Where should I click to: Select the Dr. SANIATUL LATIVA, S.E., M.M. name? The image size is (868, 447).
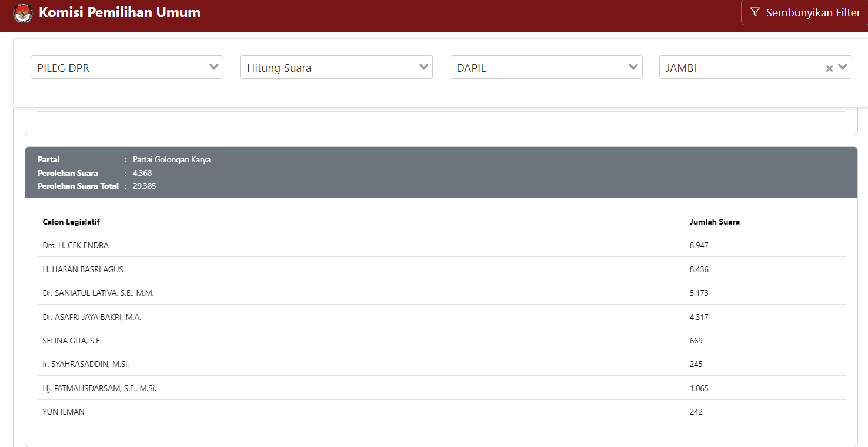coord(98,293)
